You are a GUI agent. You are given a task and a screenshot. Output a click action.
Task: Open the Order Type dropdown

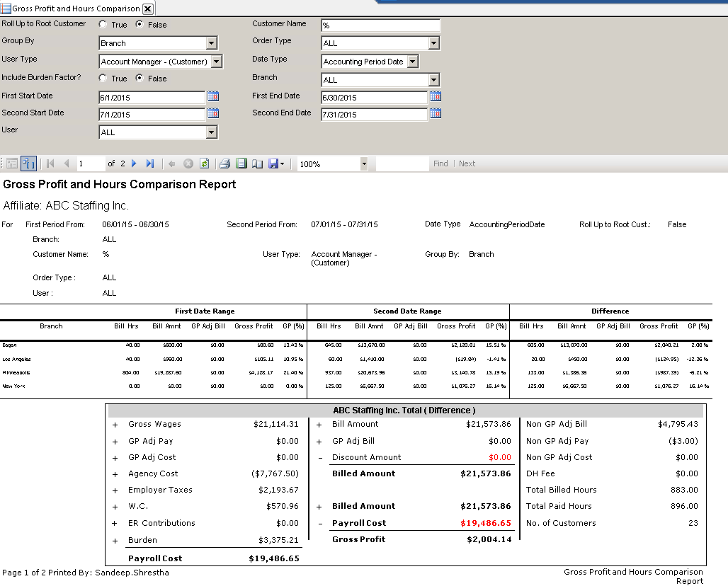pos(433,43)
